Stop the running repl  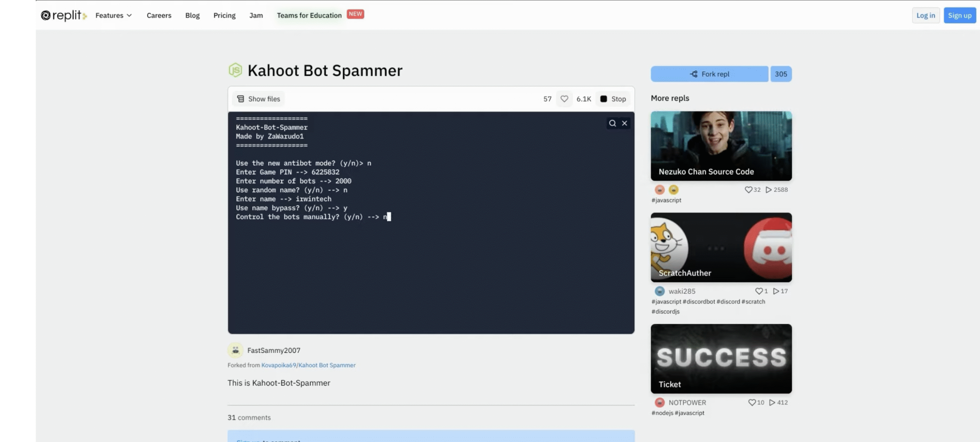pyautogui.click(x=612, y=99)
